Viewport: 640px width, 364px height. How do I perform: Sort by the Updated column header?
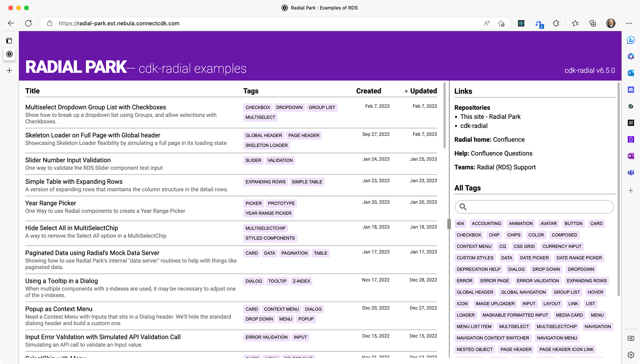423,91
